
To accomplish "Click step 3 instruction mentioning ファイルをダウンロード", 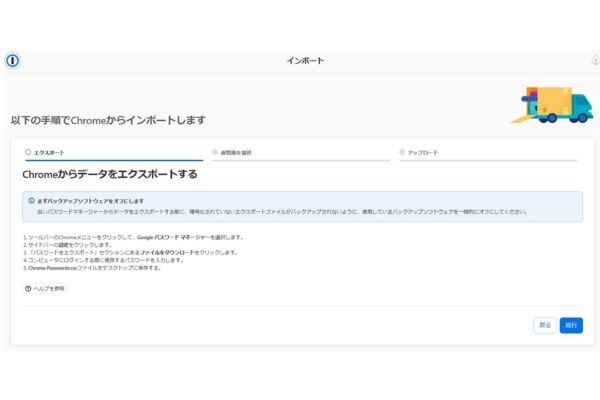I will [x=130, y=253].
